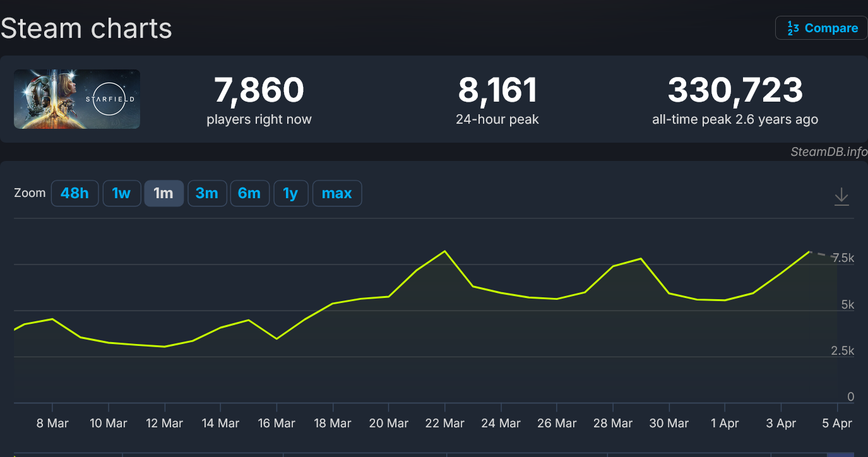Set chart zoom to 48h
Screen dimensions: 868x457
click(x=74, y=193)
